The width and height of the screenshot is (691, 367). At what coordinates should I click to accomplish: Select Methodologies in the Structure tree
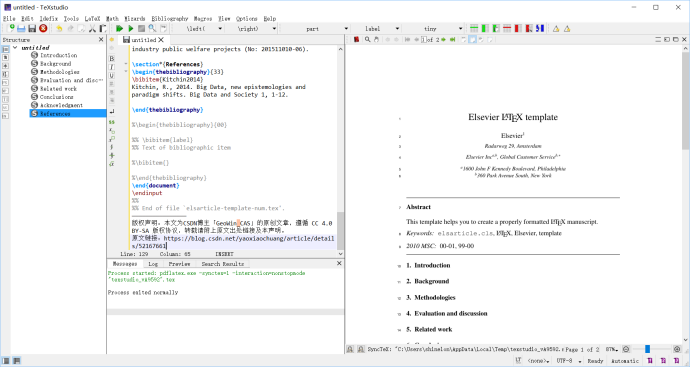click(60, 72)
